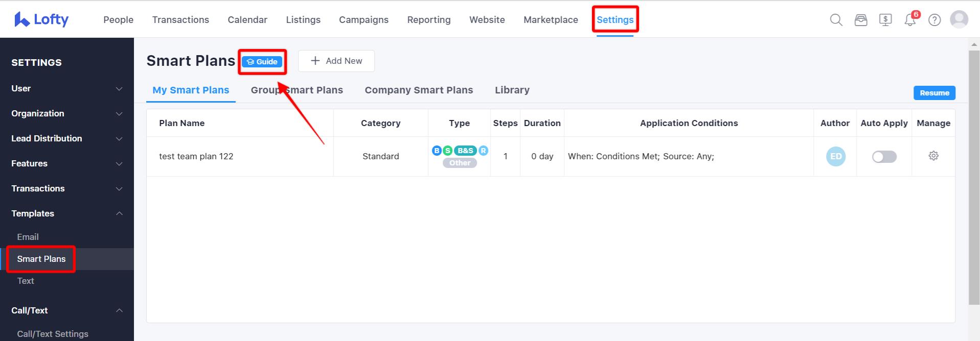Click the page vertical scrollbar
This screenshot has height=341, width=980.
pos(974,178)
